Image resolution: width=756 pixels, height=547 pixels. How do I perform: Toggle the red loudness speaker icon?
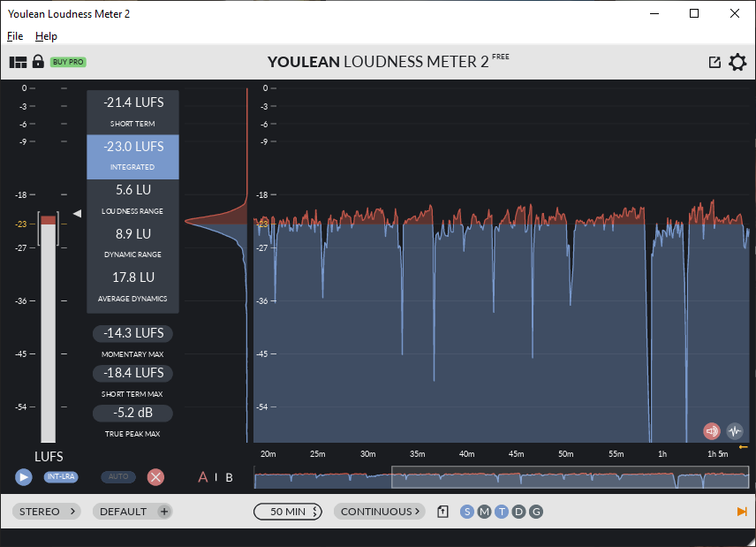click(712, 430)
